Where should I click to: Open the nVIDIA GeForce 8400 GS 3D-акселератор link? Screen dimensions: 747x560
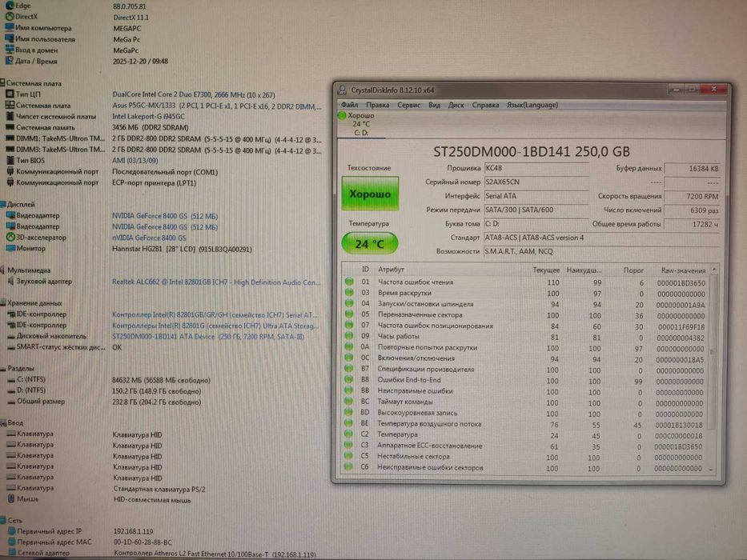pos(149,238)
